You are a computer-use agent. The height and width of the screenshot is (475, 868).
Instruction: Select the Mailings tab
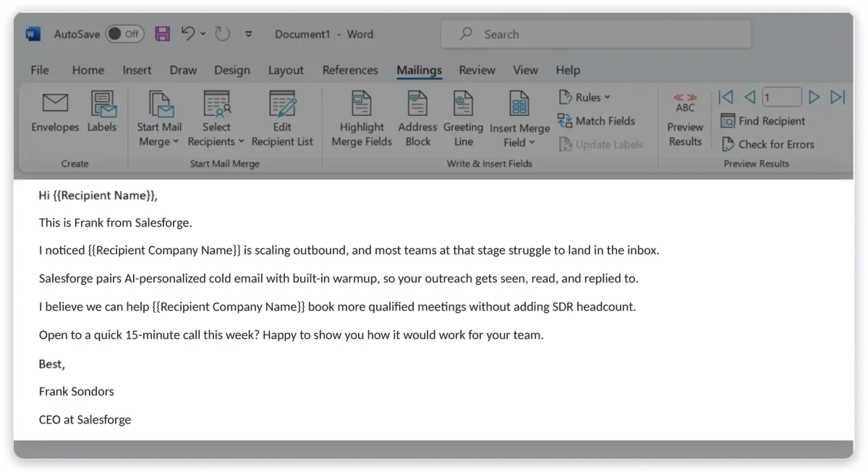(419, 70)
